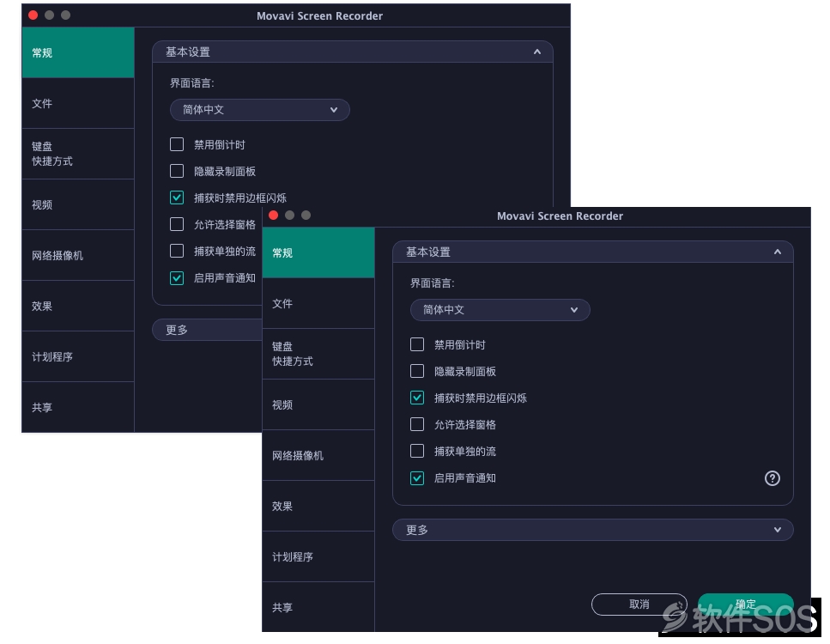The height and width of the screenshot is (644, 830).
Task: Toggle 禁用倒计时 checkbox in back window
Action: [x=177, y=144]
